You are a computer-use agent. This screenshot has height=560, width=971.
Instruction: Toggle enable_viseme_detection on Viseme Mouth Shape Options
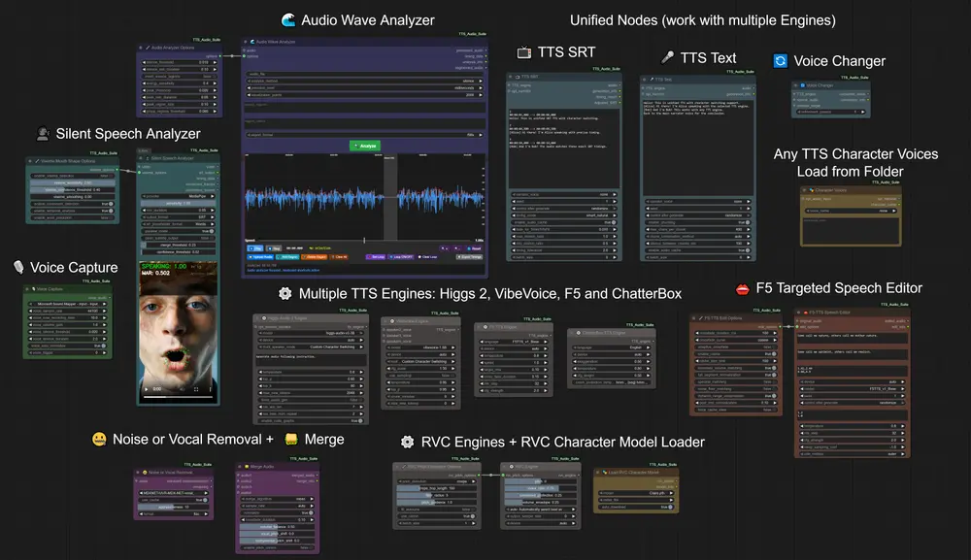tap(111, 176)
